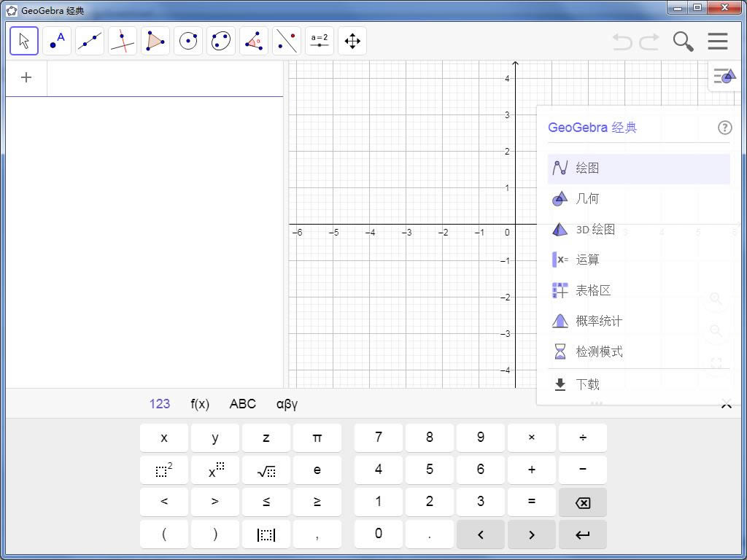Tap the less-than-or-equal key
The height and width of the screenshot is (560, 747).
point(266,502)
